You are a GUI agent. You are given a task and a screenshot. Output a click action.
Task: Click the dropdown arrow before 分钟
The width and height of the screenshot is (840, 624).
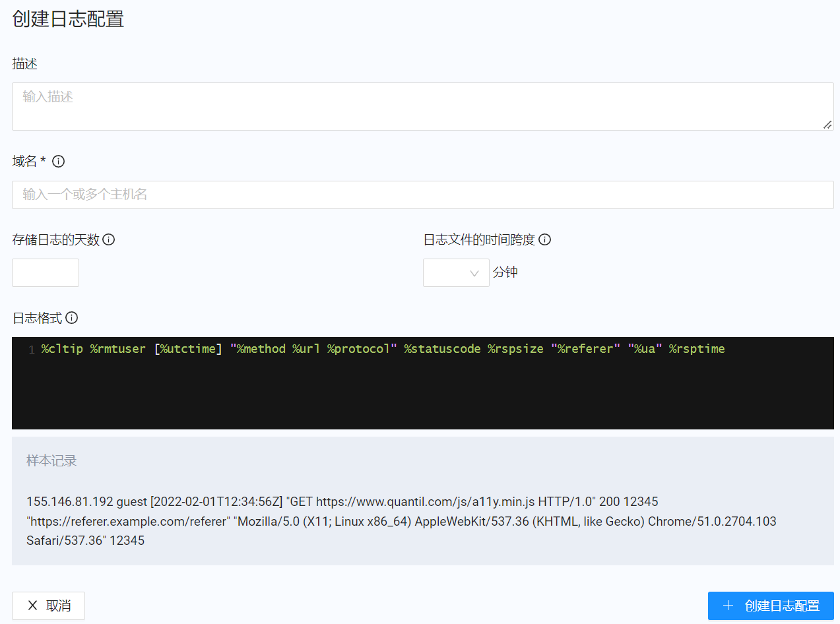pos(474,272)
